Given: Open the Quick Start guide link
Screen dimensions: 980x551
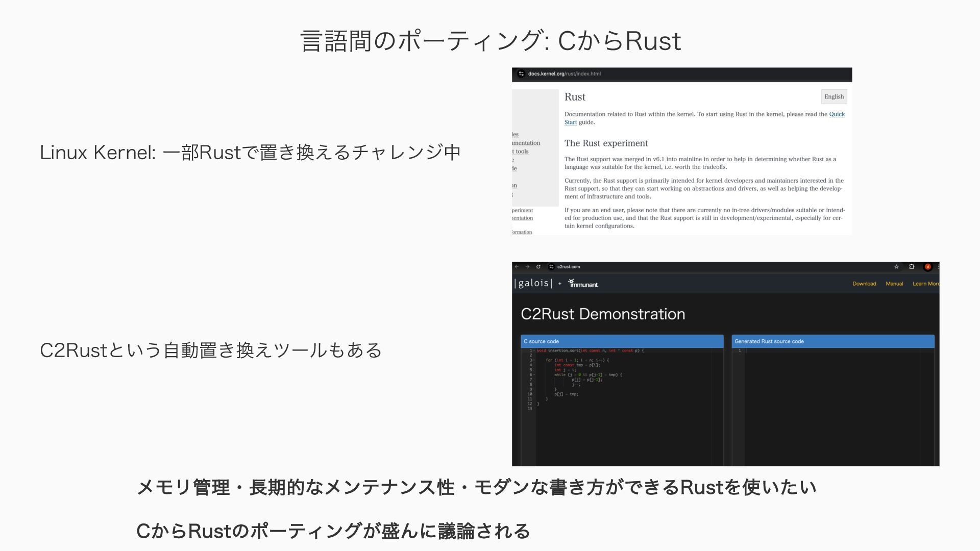Looking at the screenshot, I should tap(837, 114).
